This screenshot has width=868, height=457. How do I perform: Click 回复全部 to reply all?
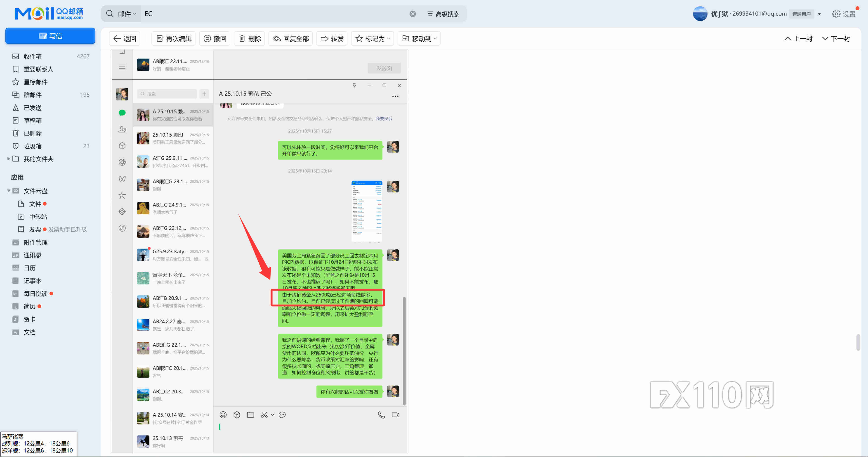pos(291,39)
